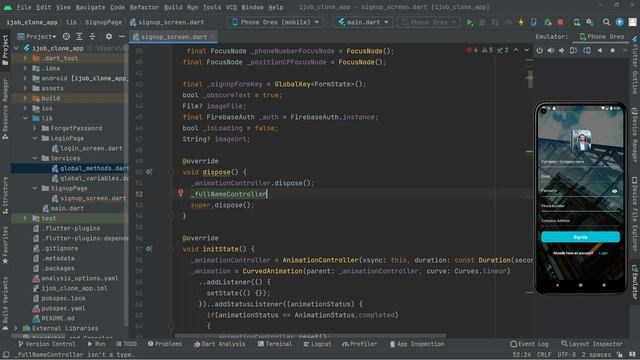The height and width of the screenshot is (360, 640).
Task: Click UTF-8 encoding in status bar
Action: (x=567, y=354)
